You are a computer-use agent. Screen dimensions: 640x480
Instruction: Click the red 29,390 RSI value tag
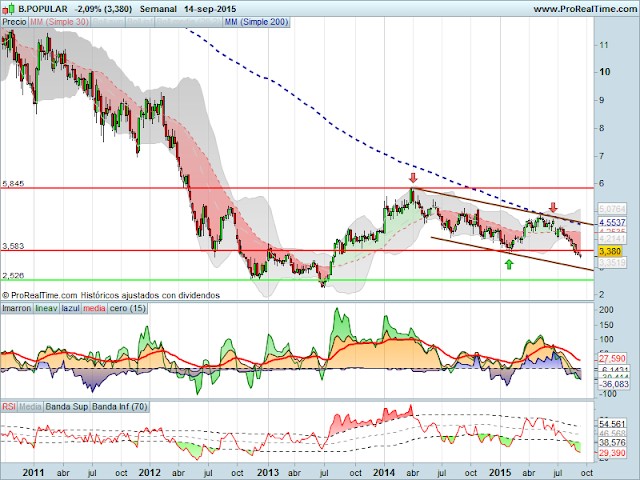pos(612,453)
